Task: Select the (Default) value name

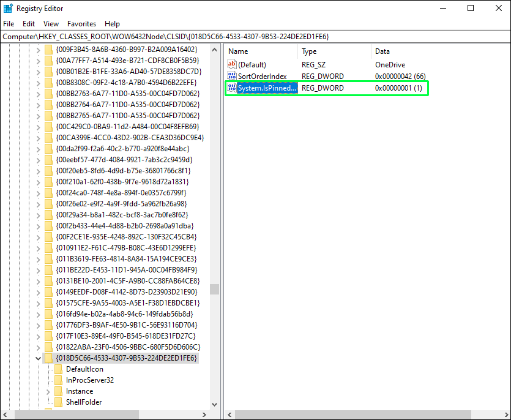Action: [x=252, y=64]
